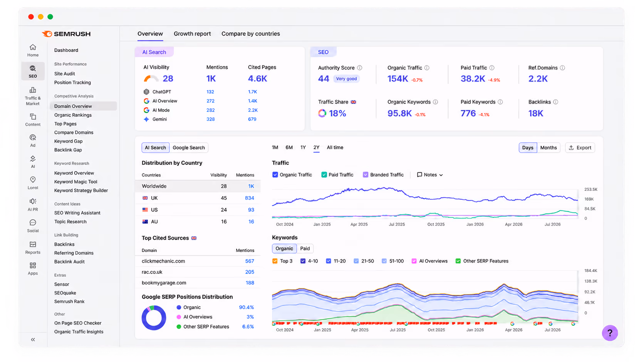This screenshot has width=644, height=362.
Task: Click the Paid Keywords info icon
Action: click(x=500, y=102)
